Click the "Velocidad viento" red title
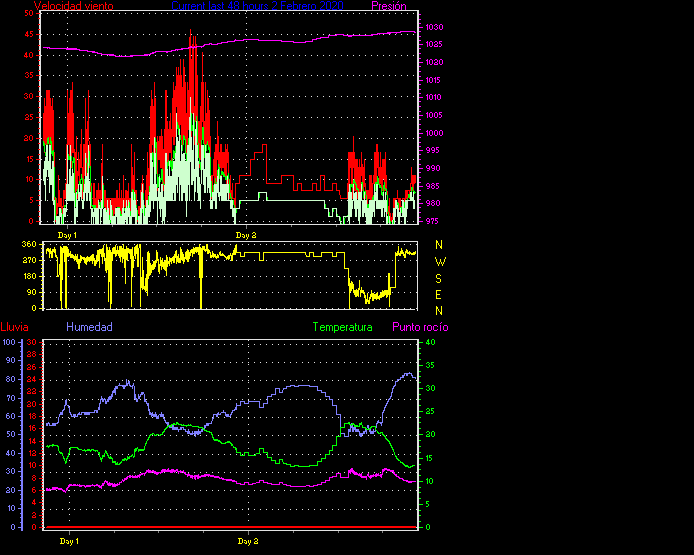 coord(73,6)
